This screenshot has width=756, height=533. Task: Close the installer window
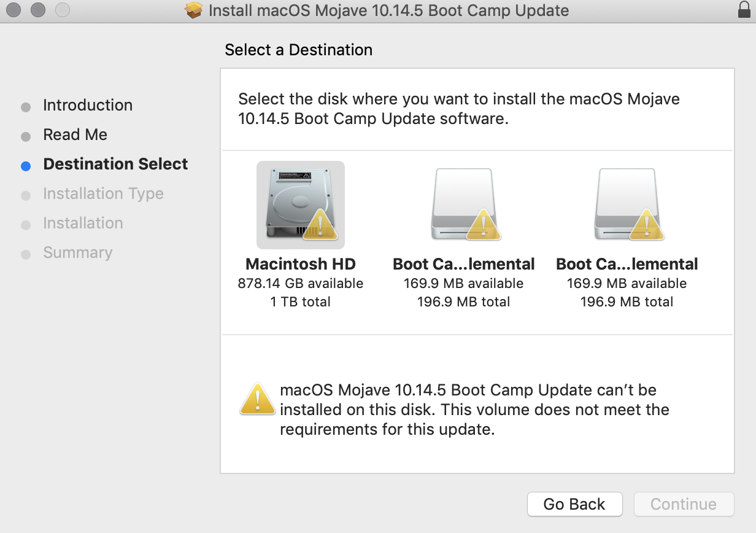pyautogui.click(x=13, y=10)
